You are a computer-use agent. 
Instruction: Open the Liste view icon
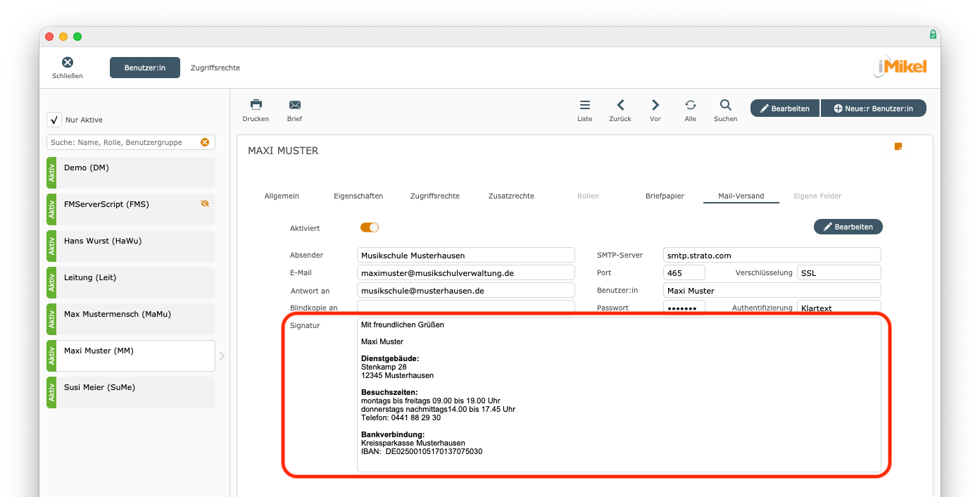coord(585,105)
